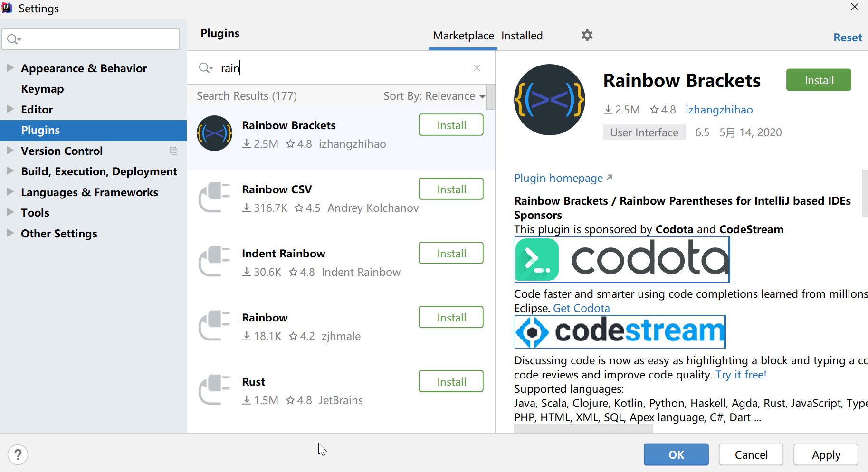Click the large Rainbow Brackets logo
Image resolution: width=868 pixels, height=472 pixels.
tap(550, 100)
